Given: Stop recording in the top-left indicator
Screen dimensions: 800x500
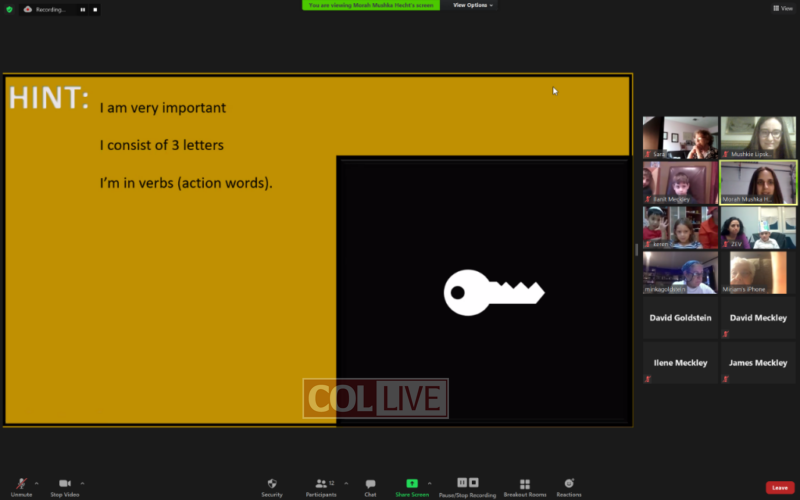Looking at the screenshot, I should (x=95, y=9).
